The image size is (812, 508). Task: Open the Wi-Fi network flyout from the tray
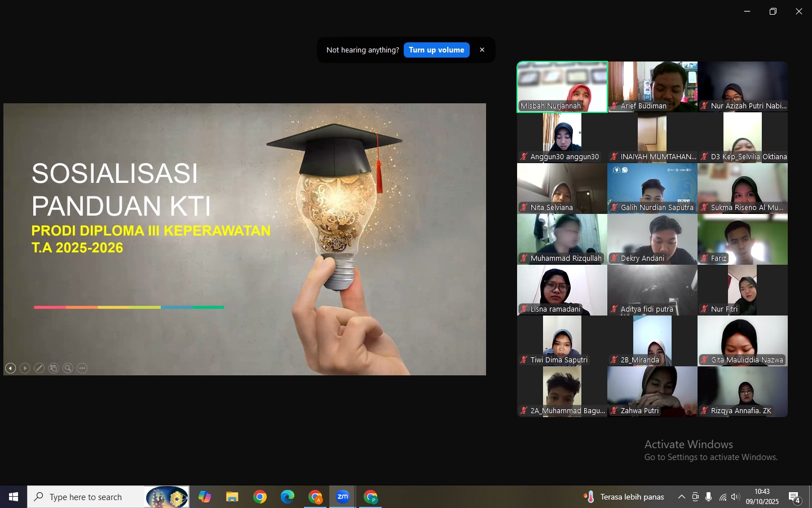click(x=722, y=497)
